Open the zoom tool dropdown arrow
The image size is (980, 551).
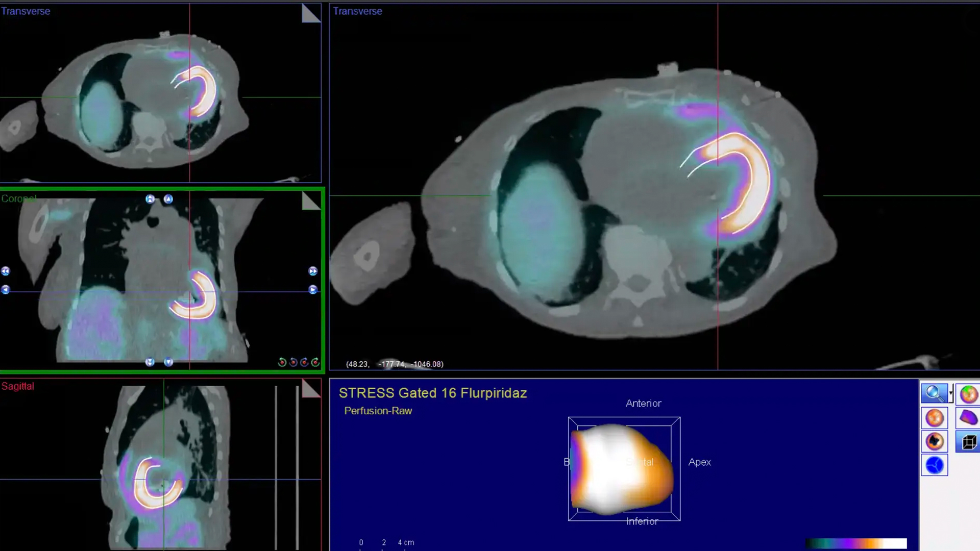tap(951, 393)
